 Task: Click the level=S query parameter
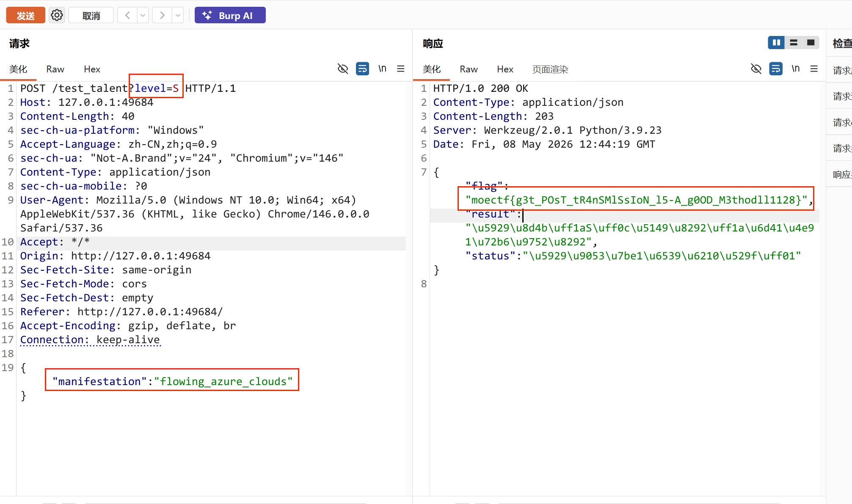click(157, 88)
